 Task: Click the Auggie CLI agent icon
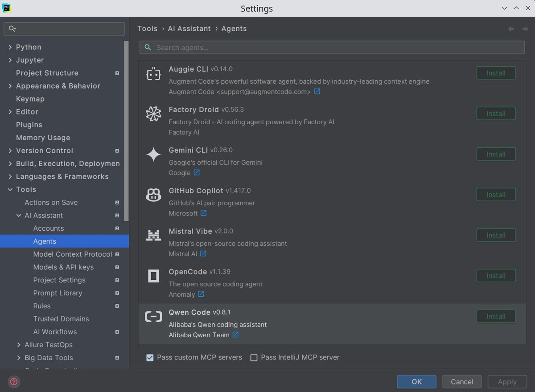[153, 73]
